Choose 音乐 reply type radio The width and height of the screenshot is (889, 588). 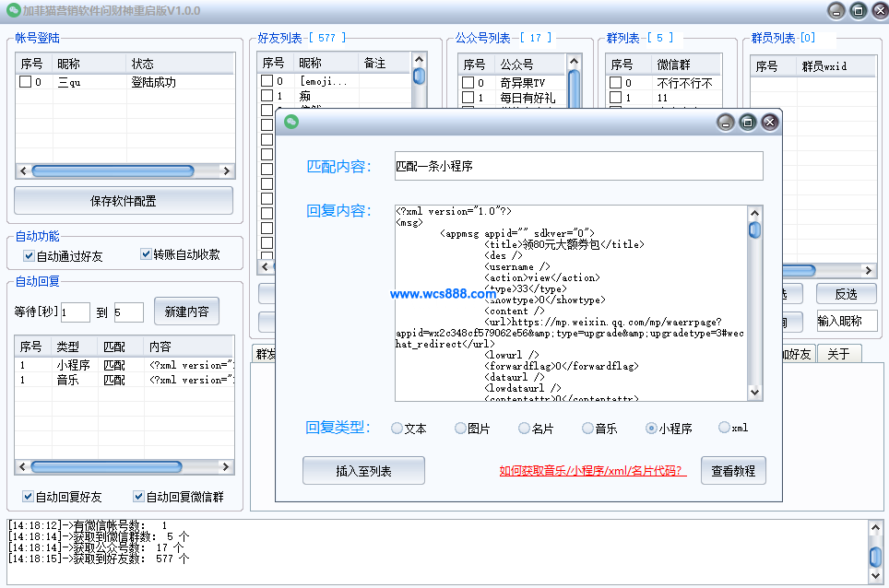coord(587,429)
